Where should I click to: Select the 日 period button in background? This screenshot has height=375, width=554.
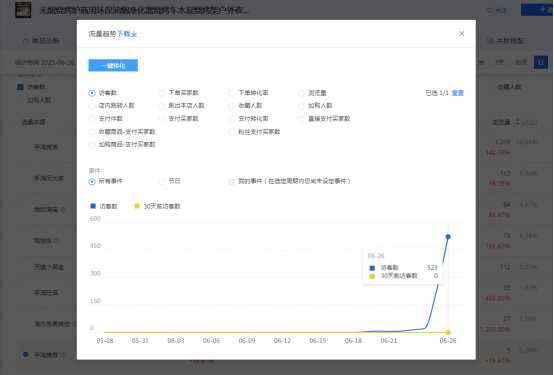[541, 63]
